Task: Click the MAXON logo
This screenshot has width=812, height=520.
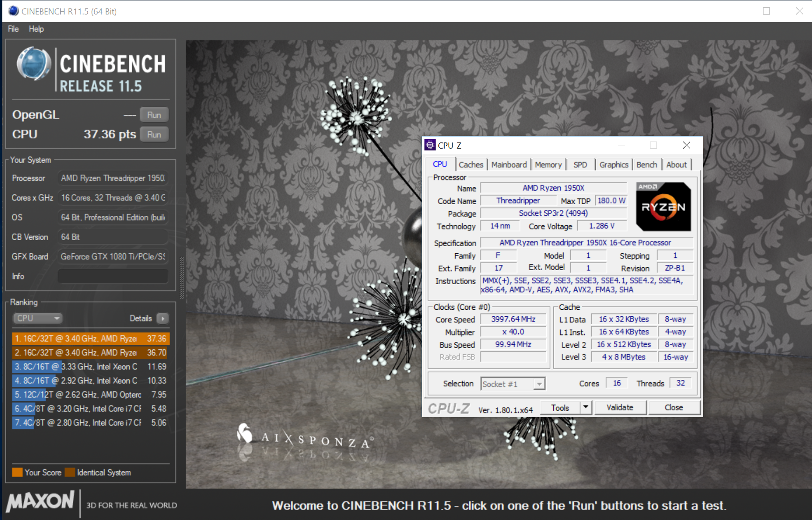Action: (40, 501)
